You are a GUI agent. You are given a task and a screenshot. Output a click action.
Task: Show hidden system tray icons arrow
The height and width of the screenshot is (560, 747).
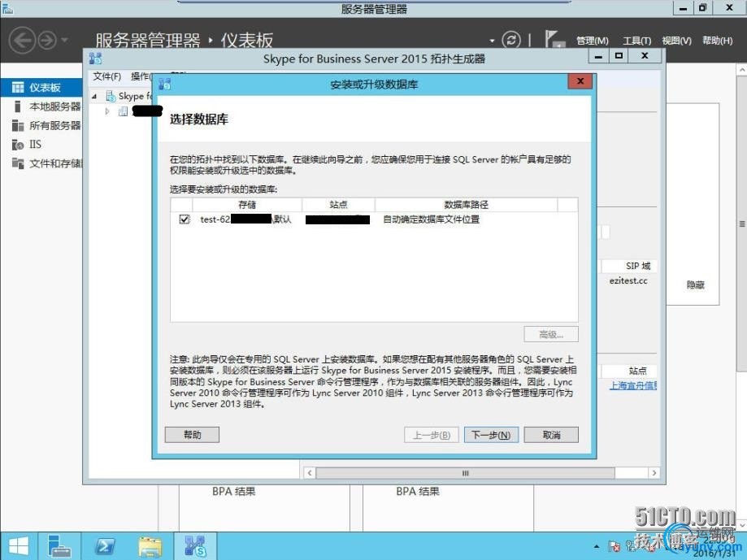(597, 546)
